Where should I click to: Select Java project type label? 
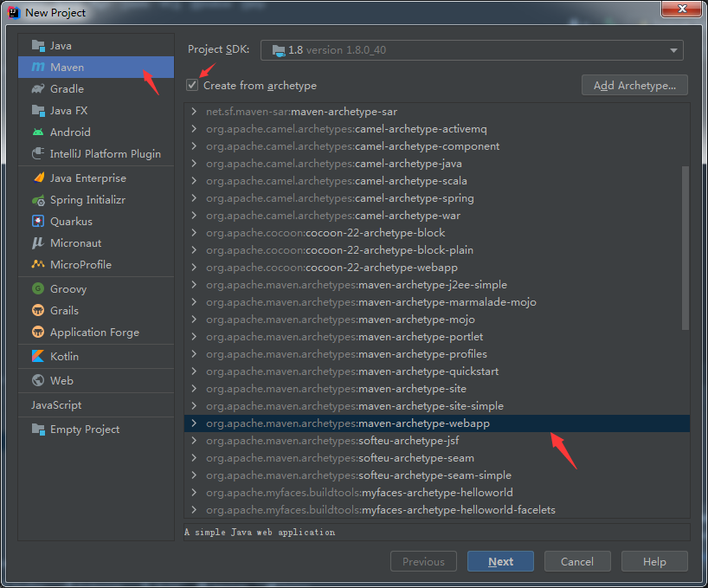(x=61, y=46)
